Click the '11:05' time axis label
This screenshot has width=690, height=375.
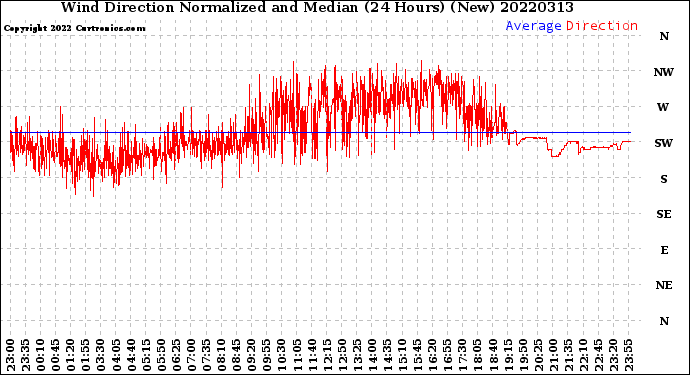point(297,355)
